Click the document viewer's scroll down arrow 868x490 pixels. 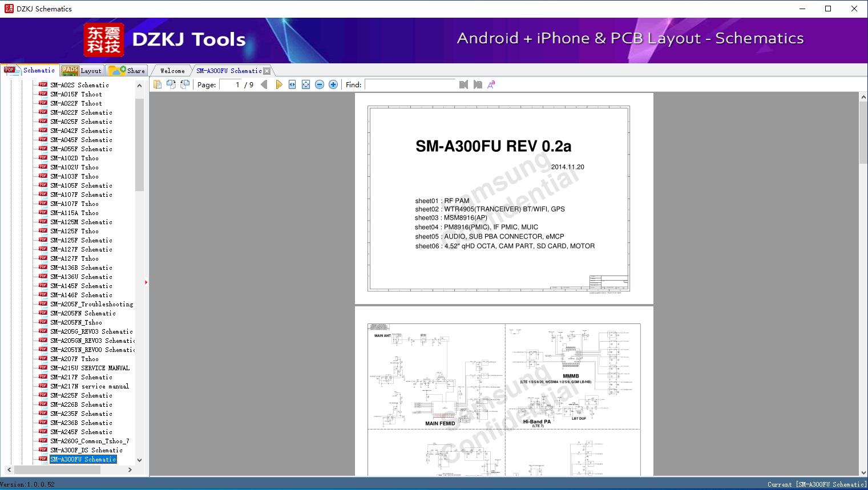[863, 472]
